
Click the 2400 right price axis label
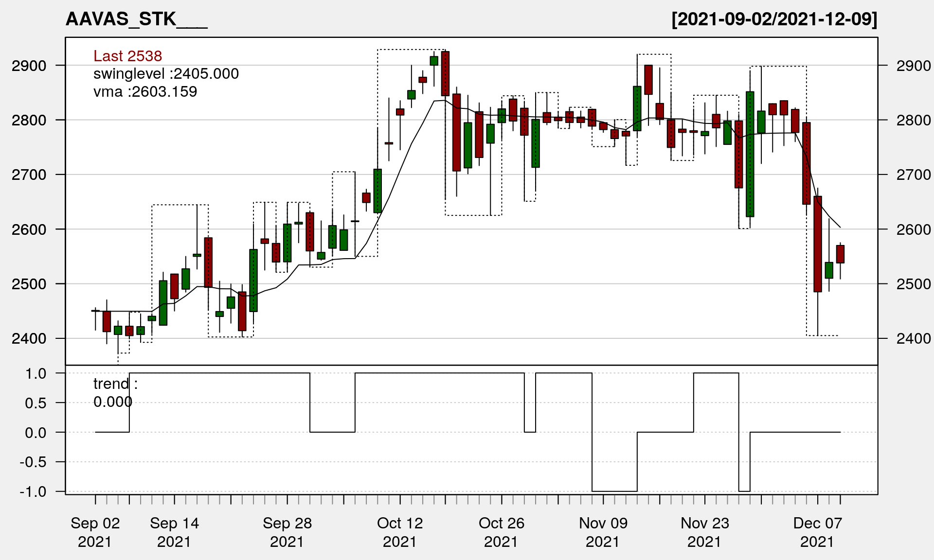point(913,338)
